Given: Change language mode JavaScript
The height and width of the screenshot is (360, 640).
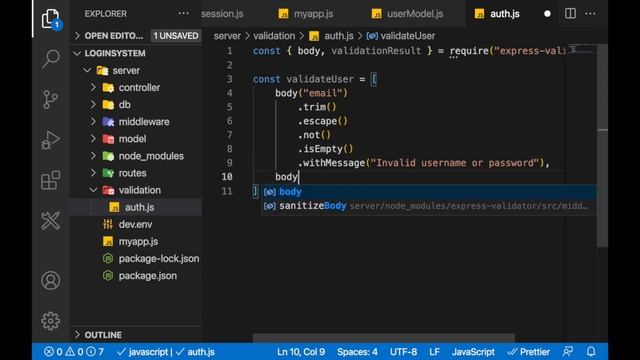Looking at the screenshot, I should (473, 351).
